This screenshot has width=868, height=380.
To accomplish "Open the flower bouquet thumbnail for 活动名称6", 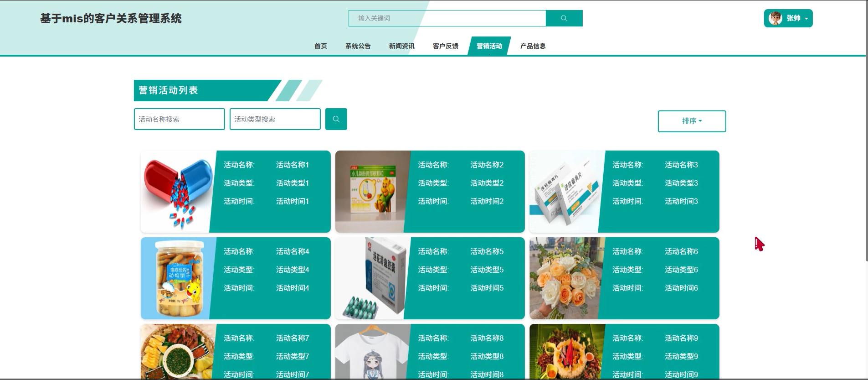I will tap(566, 278).
